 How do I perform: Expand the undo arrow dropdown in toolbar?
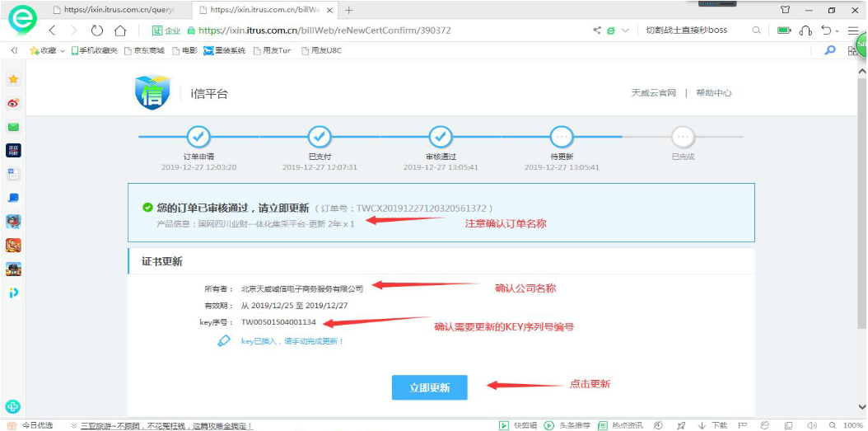click(x=838, y=31)
